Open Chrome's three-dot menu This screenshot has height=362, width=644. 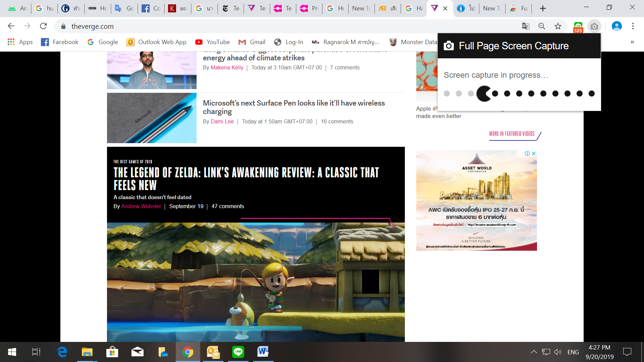click(633, 26)
